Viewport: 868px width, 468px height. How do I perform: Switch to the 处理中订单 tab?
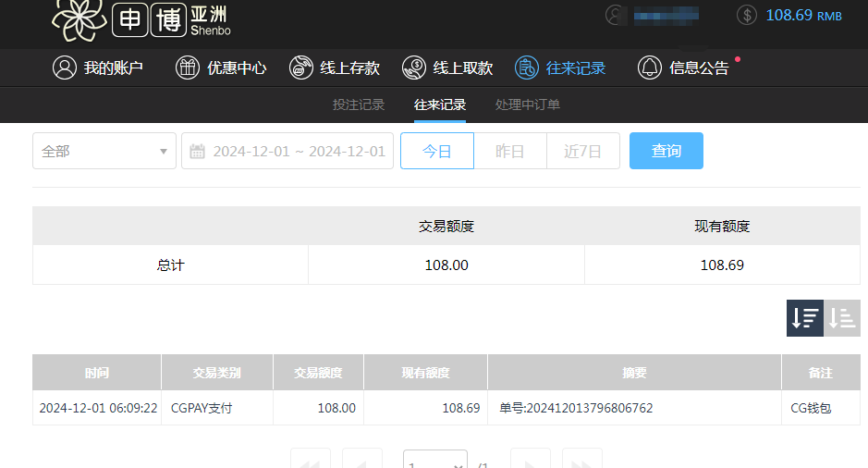pos(527,105)
